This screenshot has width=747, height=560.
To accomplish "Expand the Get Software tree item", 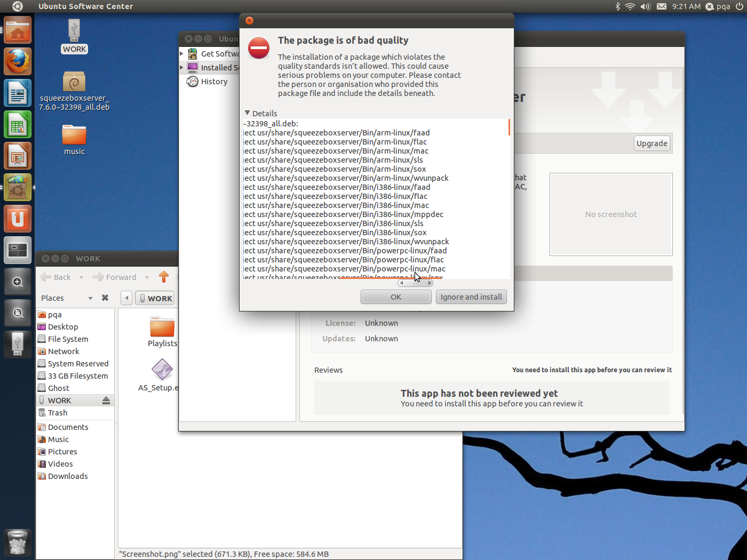I will (x=182, y=54).
